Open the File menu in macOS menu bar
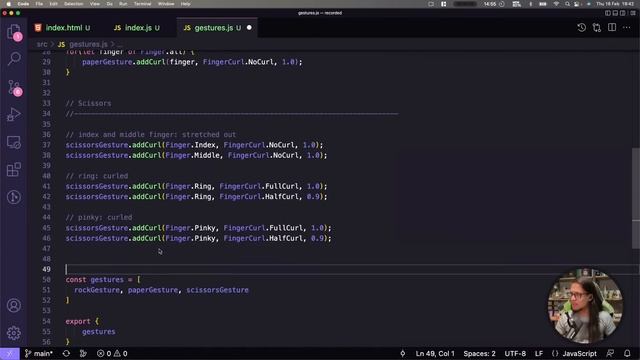 (39, 4)
